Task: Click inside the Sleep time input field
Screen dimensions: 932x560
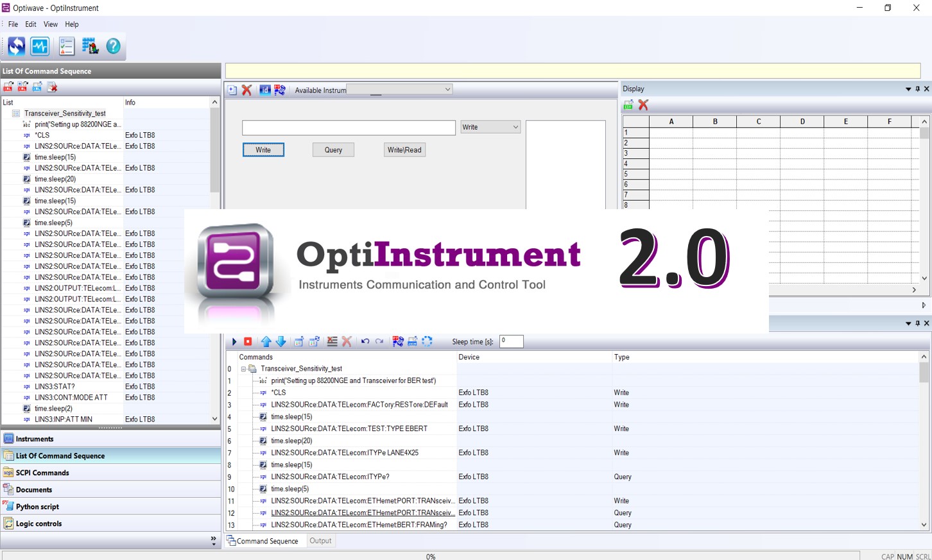Action: [511, 341]
